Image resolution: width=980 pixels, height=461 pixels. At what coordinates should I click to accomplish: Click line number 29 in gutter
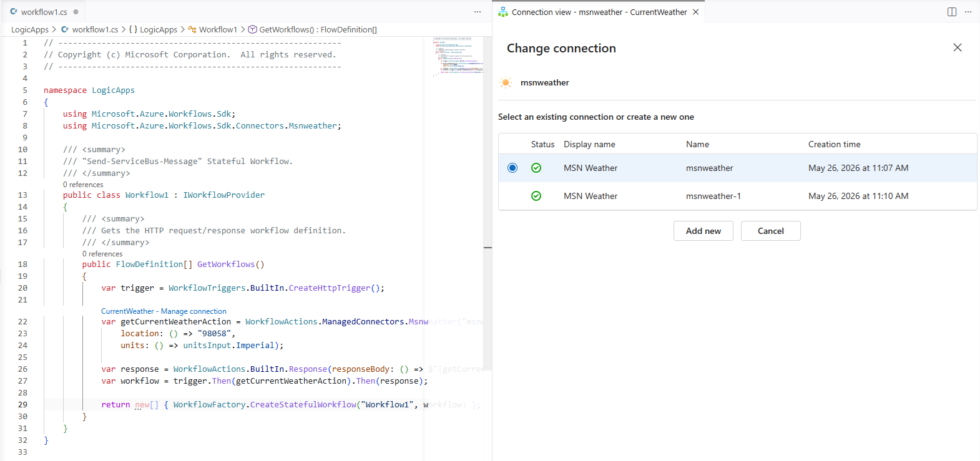(x=22, y=404)
